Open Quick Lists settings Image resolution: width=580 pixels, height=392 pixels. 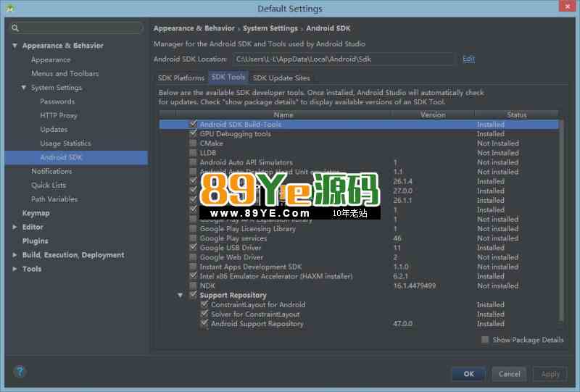pos(49,185)
